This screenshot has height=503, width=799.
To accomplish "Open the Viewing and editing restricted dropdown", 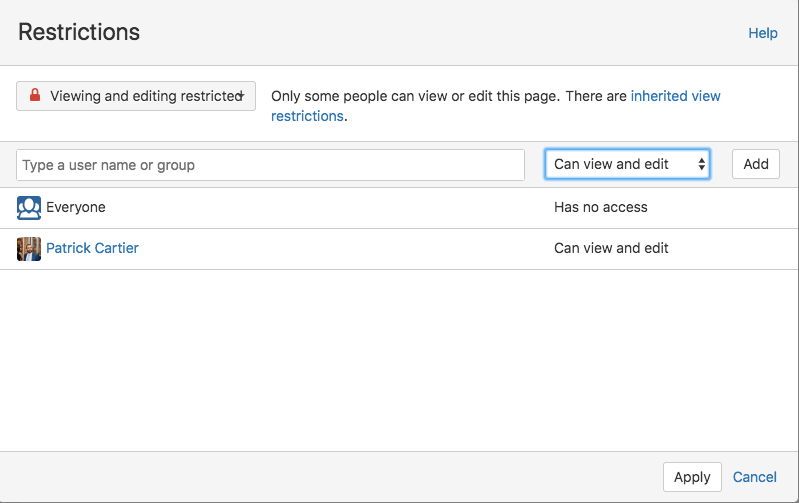I will pyautogui.click(x=136, y=96).
